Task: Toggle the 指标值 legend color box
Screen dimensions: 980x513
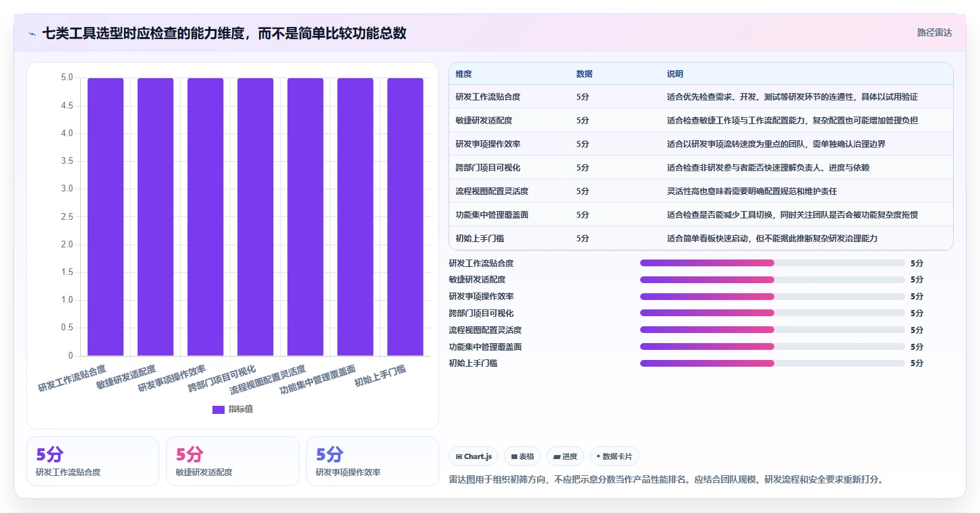Action: click(218, 409)
